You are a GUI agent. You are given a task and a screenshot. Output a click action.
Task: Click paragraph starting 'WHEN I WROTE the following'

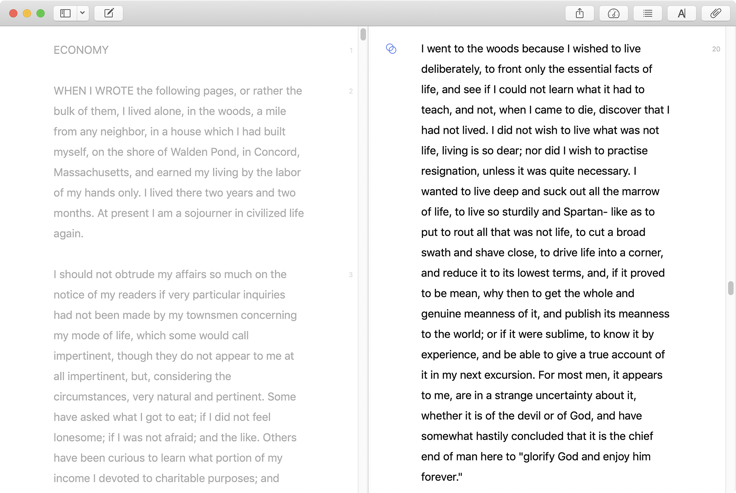click(x=178, y=162)
